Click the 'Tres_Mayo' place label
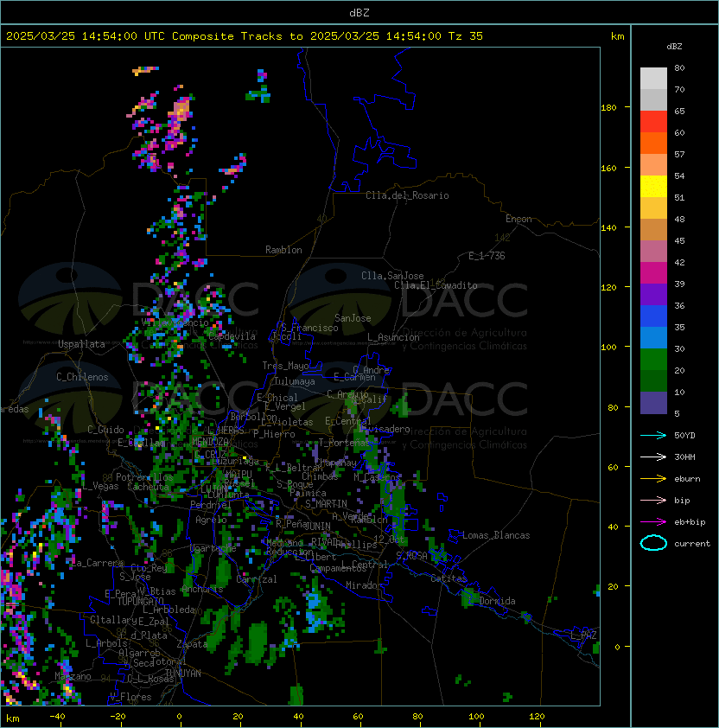The width and height of the screenshot is (719, 728). coord(285,366)
